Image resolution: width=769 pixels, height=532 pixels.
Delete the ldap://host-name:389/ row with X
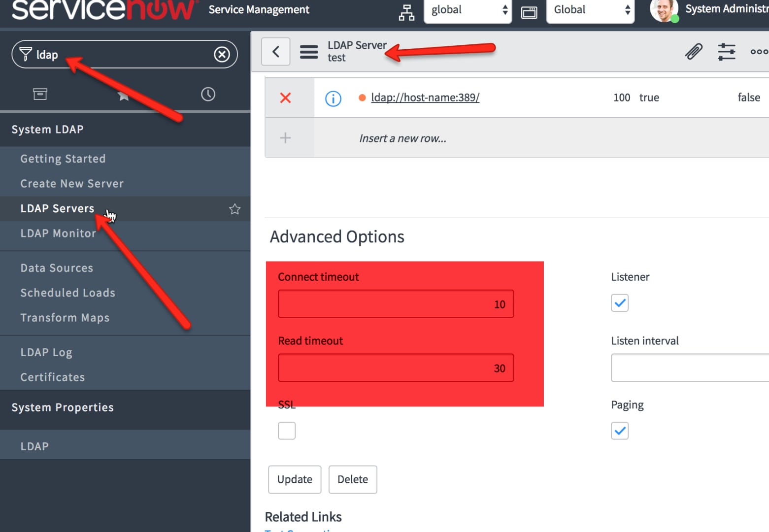(285, 98)
